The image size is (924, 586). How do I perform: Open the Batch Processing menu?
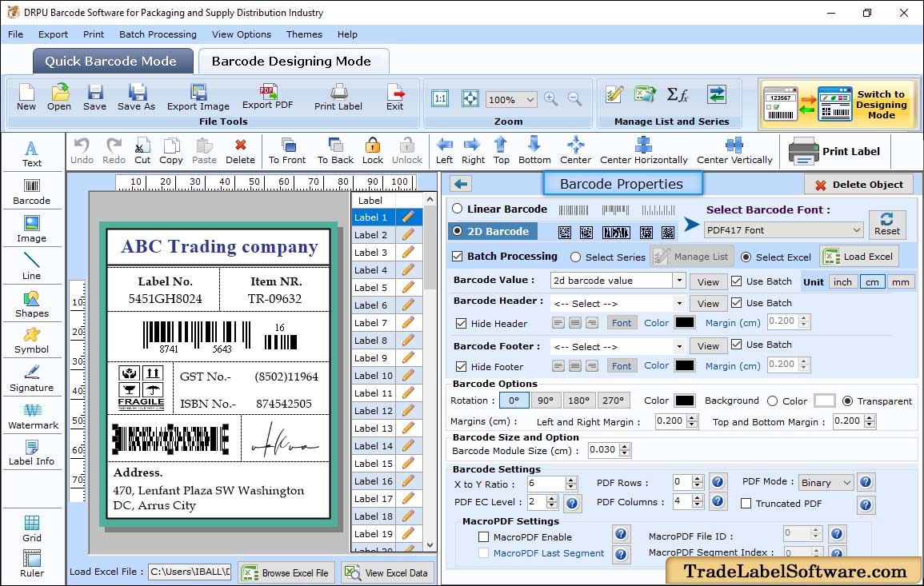click(158, 34)
